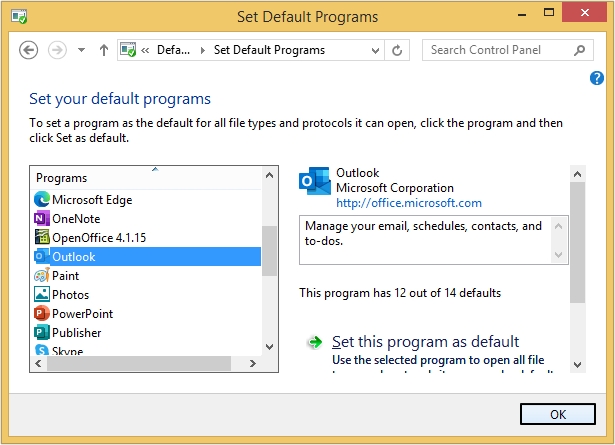Click the 'Defa...' breadcrumb segment
Viewport: 615px width, 445px height.
point(173,50)
